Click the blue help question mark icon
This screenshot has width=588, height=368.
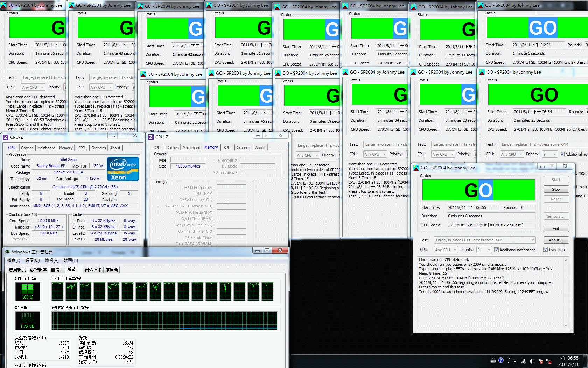(x=501, y=360)
